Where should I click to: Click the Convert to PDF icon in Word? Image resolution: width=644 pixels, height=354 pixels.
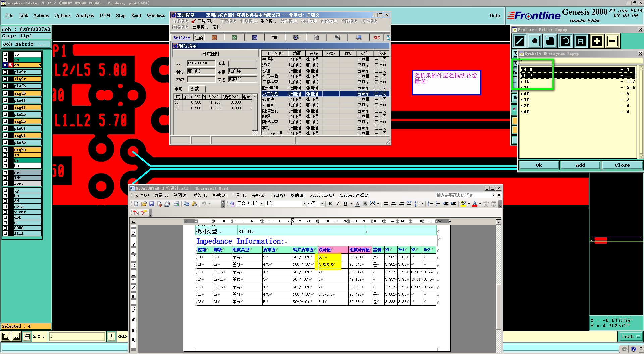pyautogui.click(x=136, y=213)
